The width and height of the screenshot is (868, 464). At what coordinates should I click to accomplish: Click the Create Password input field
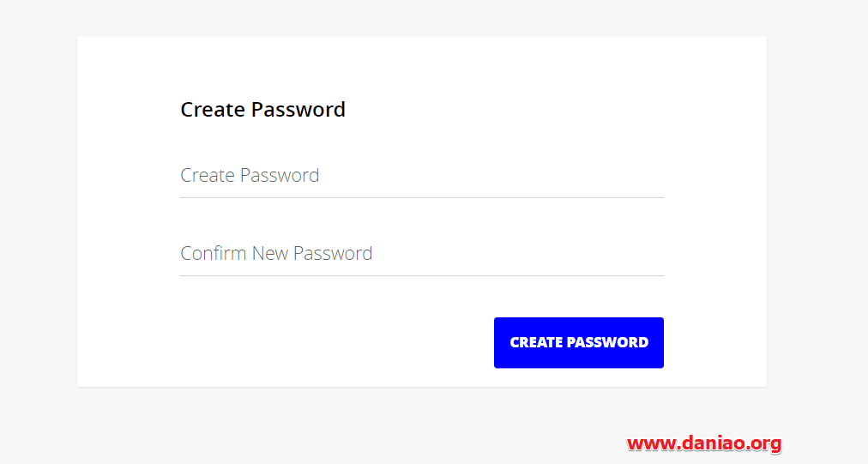coord(422,176)
